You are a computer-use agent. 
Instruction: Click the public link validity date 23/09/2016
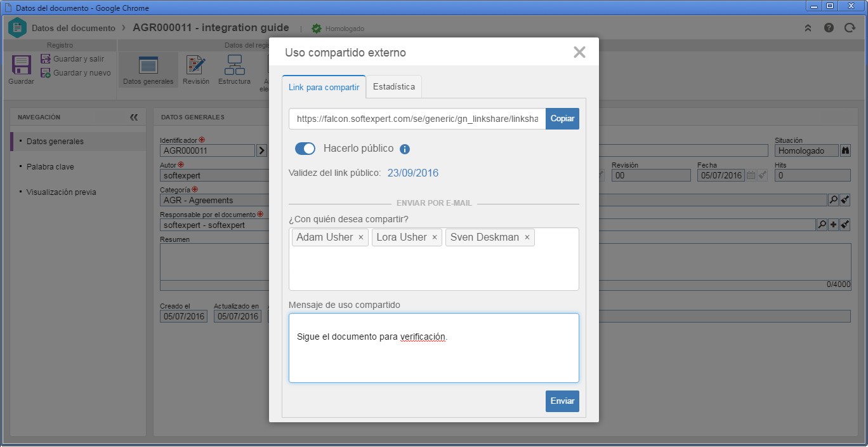[413, 173]
